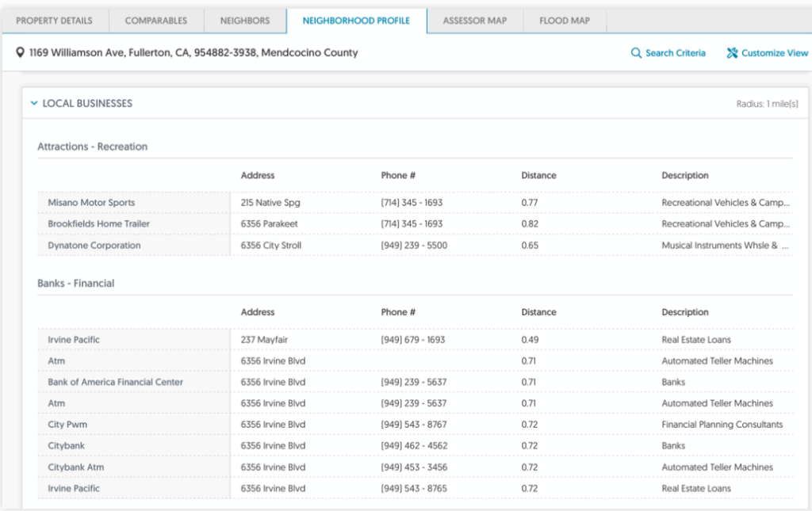The width and height of the screenshot is (812, 511).
Task: Click the Search Criteria link
Action: point(675,53)
